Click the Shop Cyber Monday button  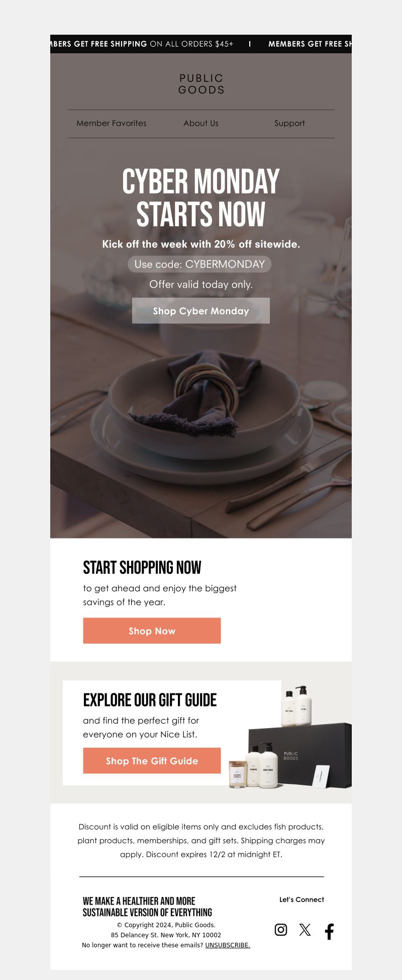(x=201, y=311)
